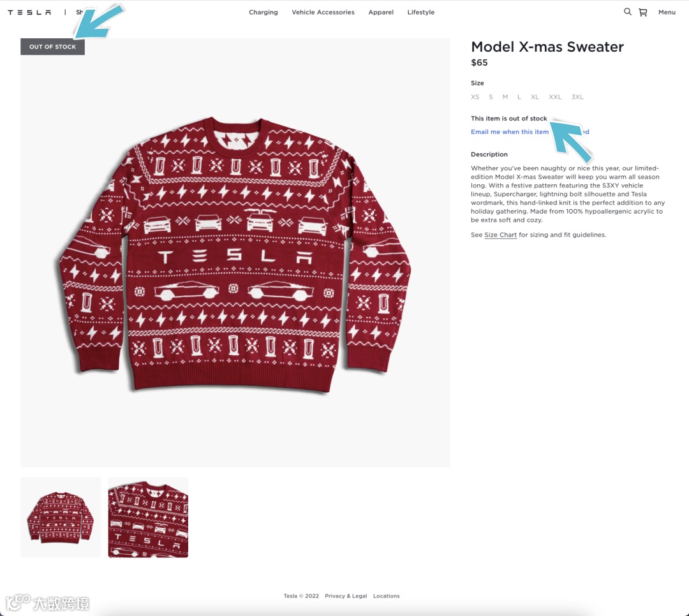689x616 pixels.
Task: Click the Tesla logo wordmark
Action: click(29, 12)
